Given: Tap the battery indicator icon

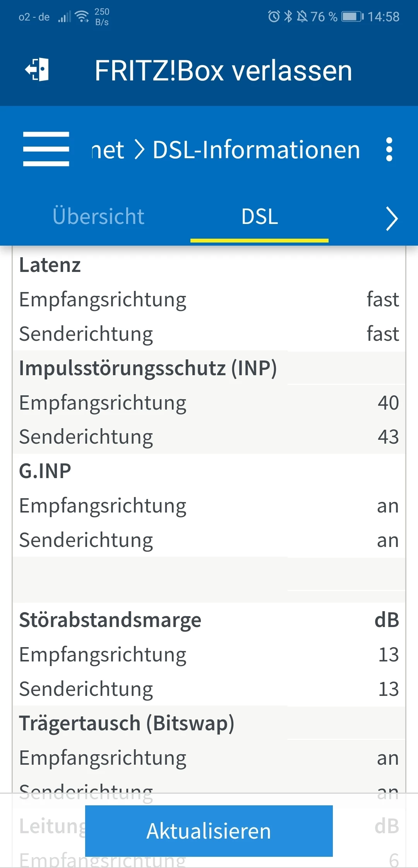Looking at the screenshot, I should point(352,17).
